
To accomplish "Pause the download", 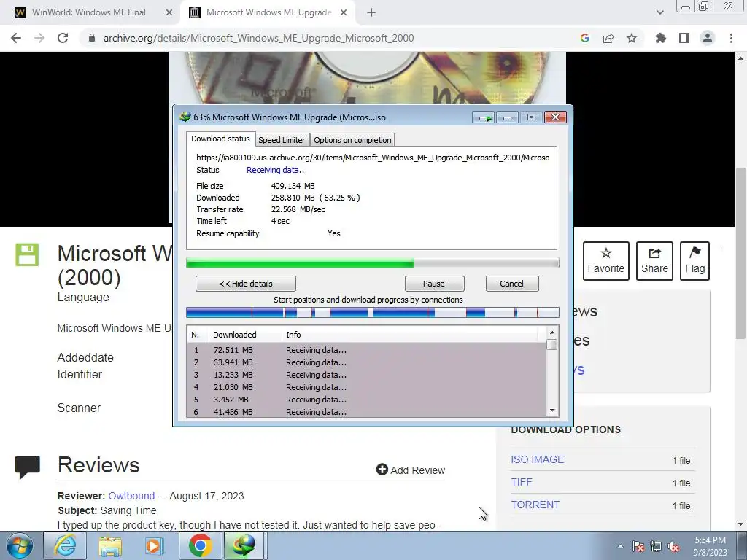I will point(434,284).
